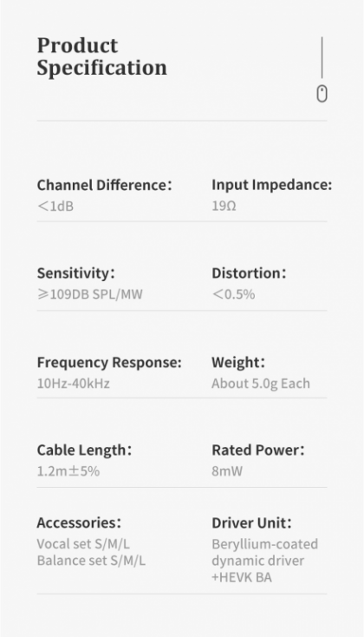Click the 10Hz-40kHz frequency value

pyautogui.click(x=74, y=384)
